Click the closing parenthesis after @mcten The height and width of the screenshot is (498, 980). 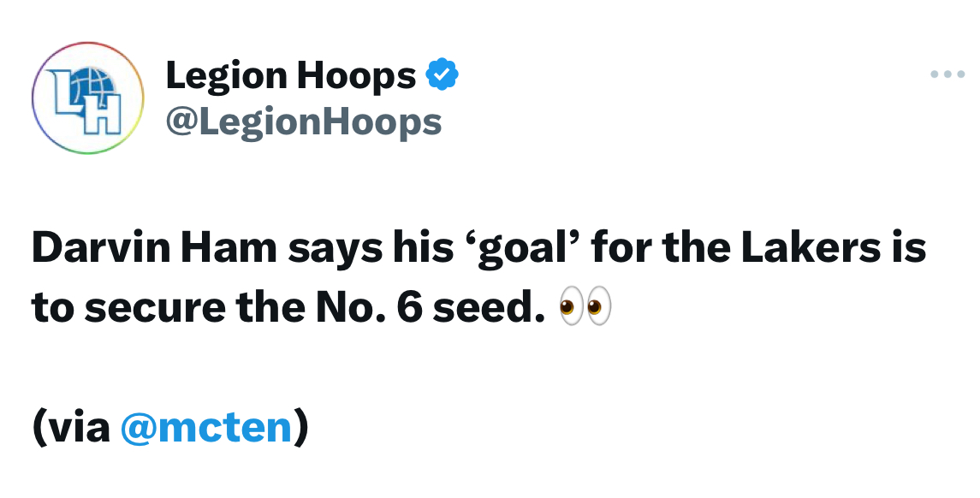pos(301,429)
